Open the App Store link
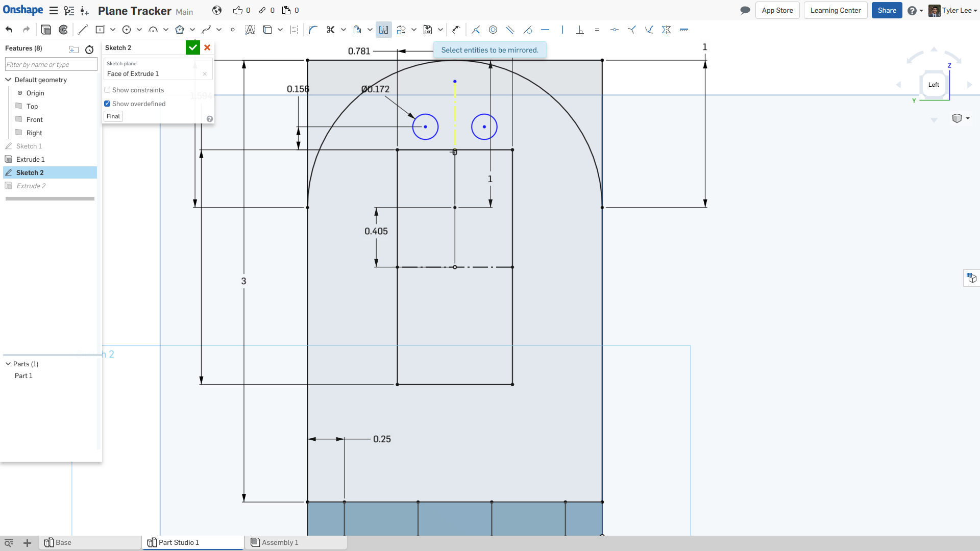Screen dimensions: 980x551 coord(777,10)
